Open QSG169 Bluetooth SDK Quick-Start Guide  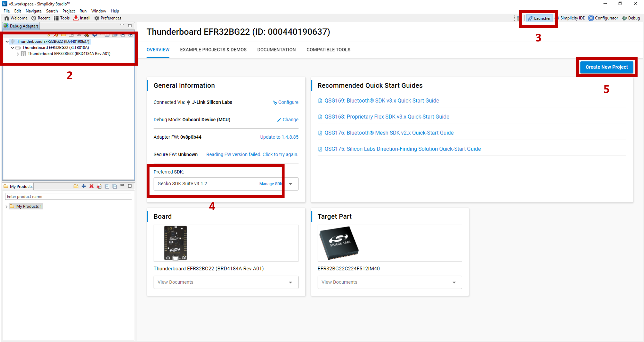(x=382, y=101)
